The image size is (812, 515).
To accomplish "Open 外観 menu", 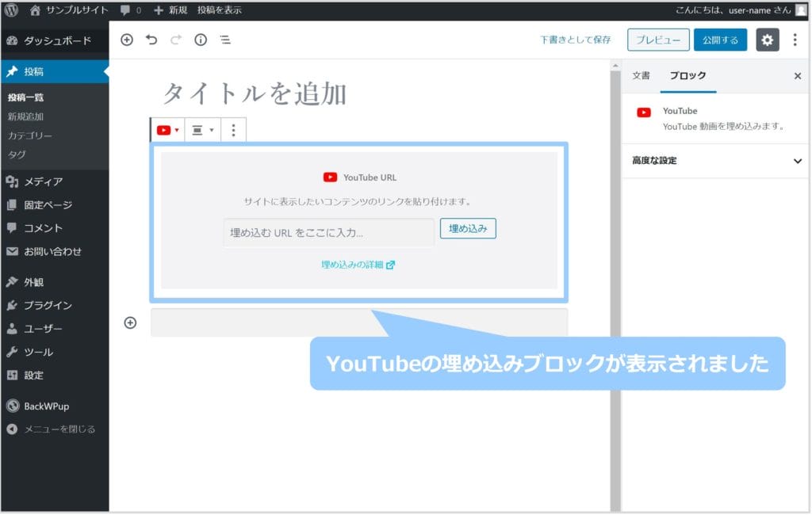I will [x=55, y=283].
